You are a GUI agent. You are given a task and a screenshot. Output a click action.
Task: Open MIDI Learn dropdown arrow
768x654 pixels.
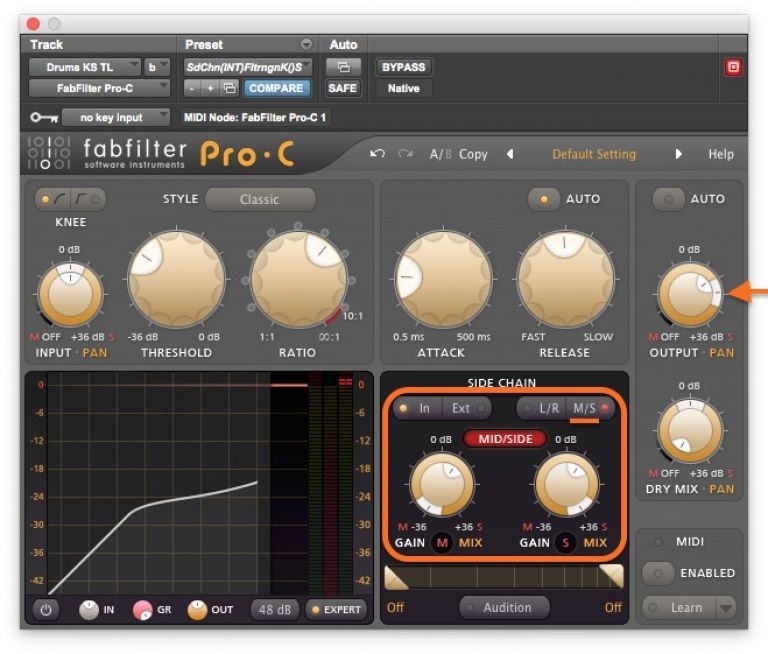click(726, 608)
